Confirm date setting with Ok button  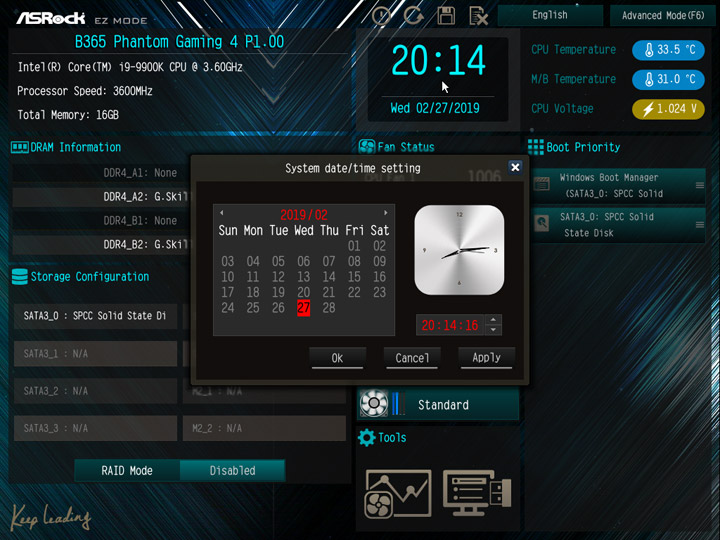[337, 358]
